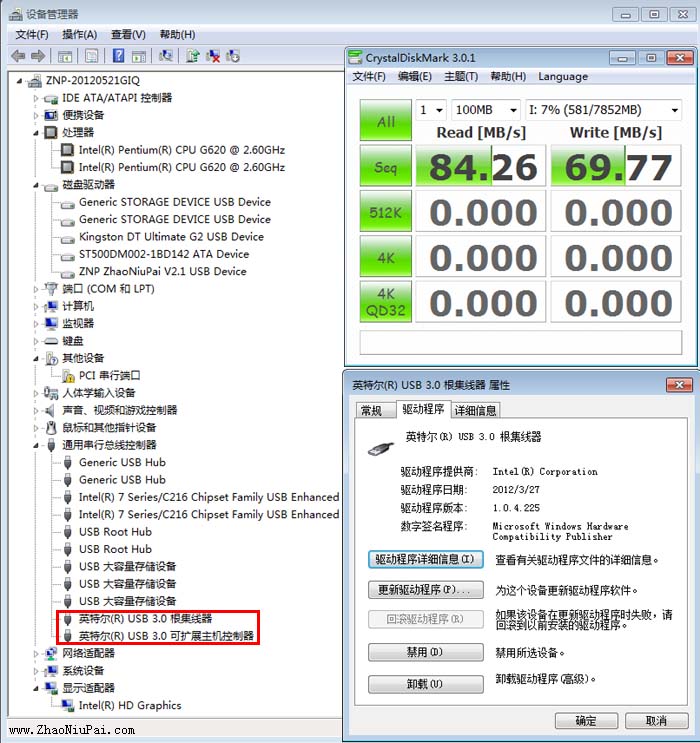Select ST500DM002-1BD142 ATA Device entry
The width and height of the screenshot is (700, 743).
(164, 254)
